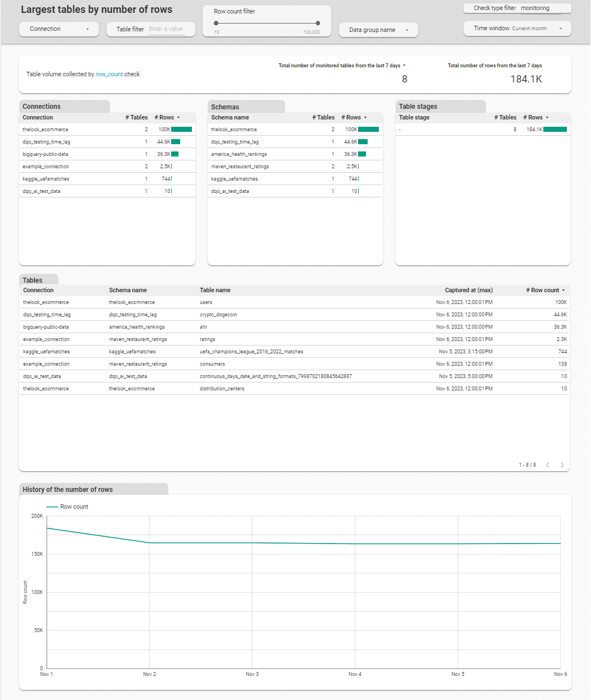Click the Table filter input field

[x=167, y=29]
